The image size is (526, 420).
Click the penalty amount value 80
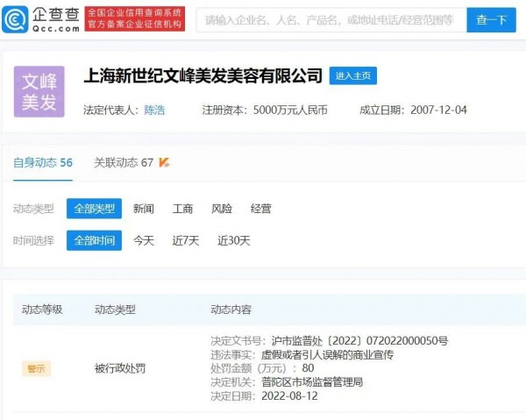tap(308, 368)
